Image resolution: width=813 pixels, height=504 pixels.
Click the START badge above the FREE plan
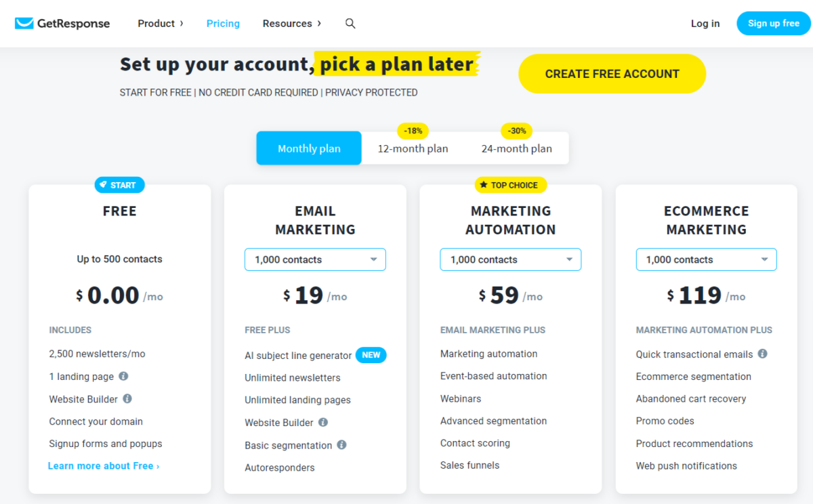coord(119,184)
